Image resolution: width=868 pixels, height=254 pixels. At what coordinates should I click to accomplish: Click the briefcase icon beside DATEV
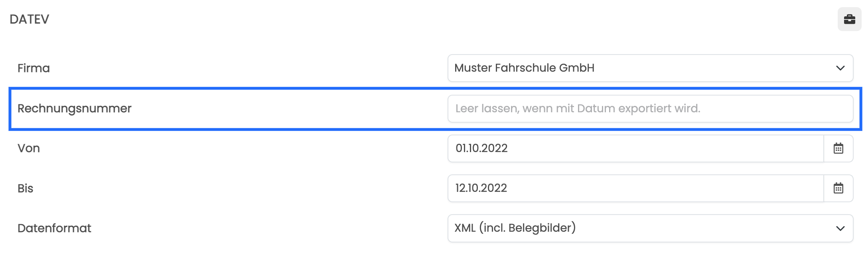849,19
